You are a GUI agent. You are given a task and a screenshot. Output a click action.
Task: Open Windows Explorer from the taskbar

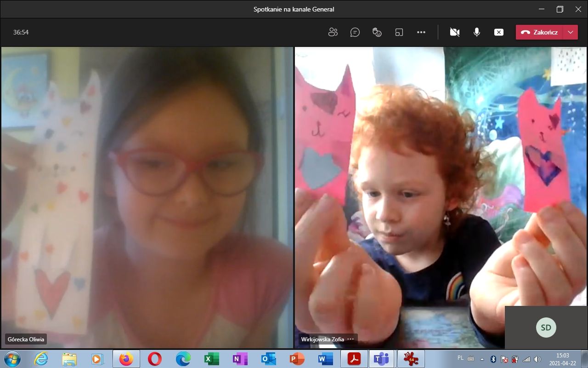click(69, 359)
